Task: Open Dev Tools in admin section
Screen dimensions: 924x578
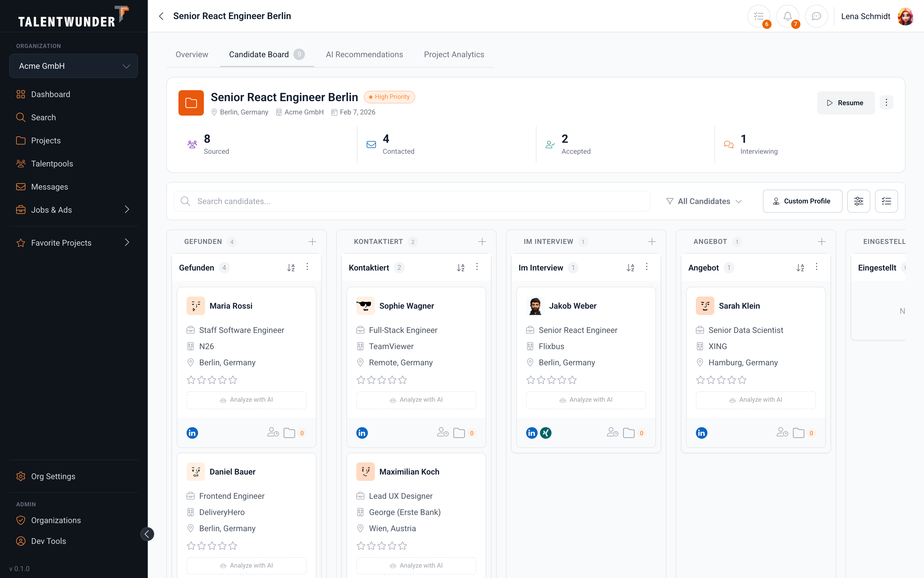Action: click(x=73, y=541)
